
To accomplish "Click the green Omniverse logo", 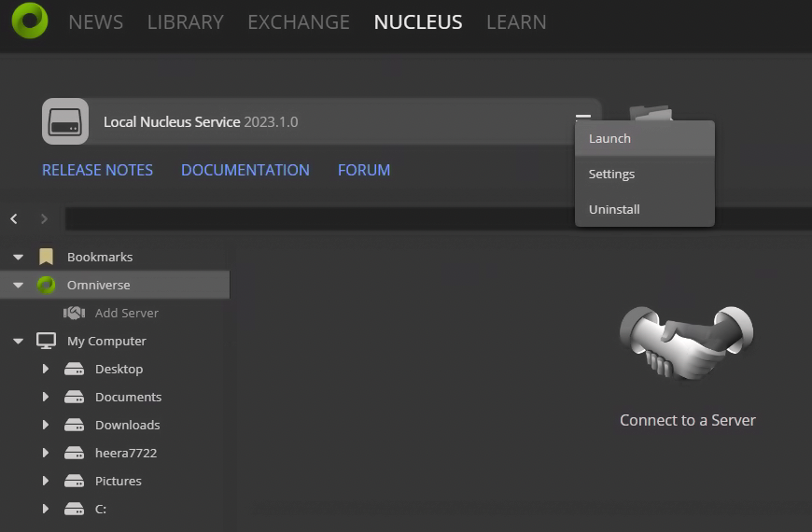I will coord(30,21).
